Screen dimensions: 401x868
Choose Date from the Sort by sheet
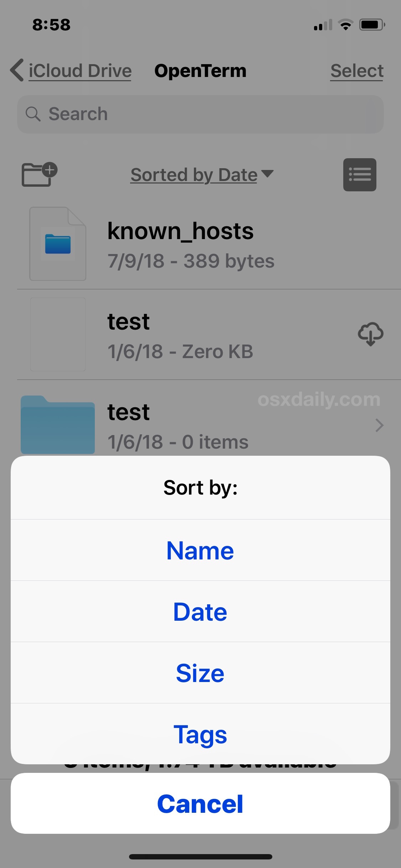tap(200, 611)
